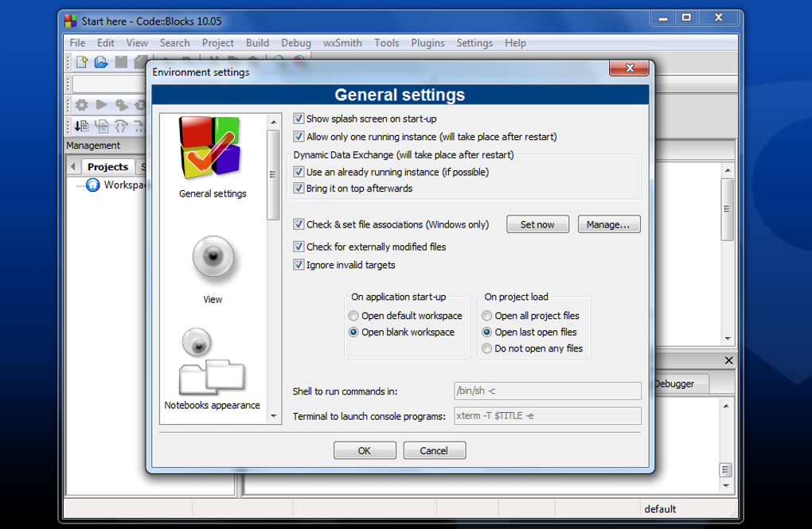
Task: Click the Save file toolbar icon
Action: 121,62
